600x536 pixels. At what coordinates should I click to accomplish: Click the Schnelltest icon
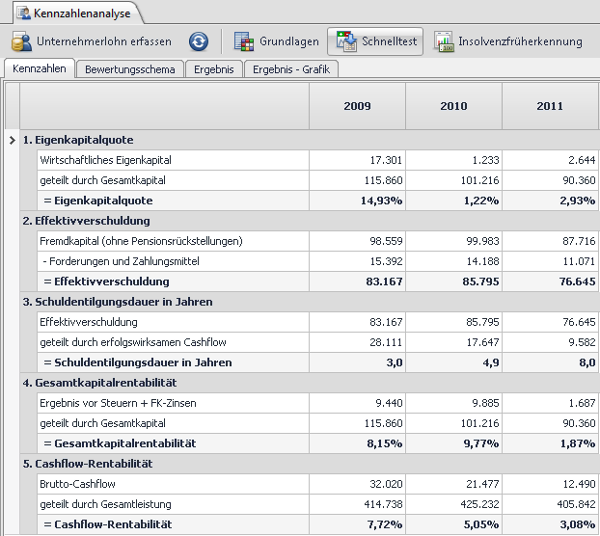coord(347,41)
